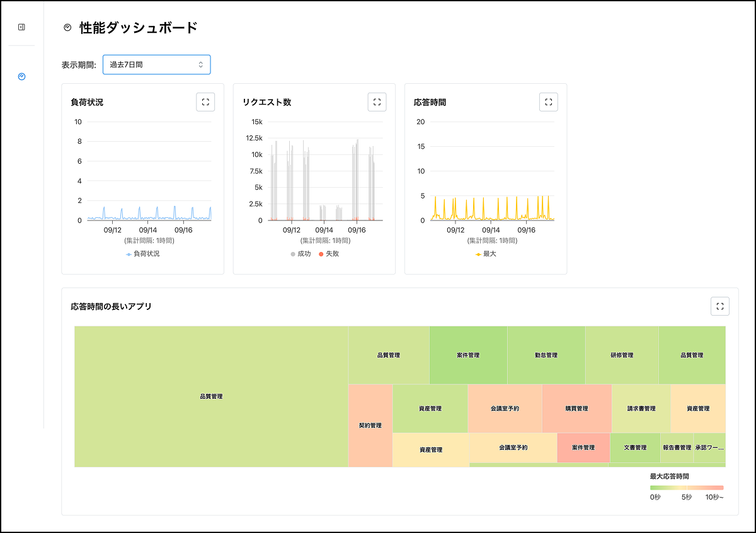Expand 負荷状況 chart to fullscreen
The width and height of the screenshot is (756, 533).
(205, 102)
